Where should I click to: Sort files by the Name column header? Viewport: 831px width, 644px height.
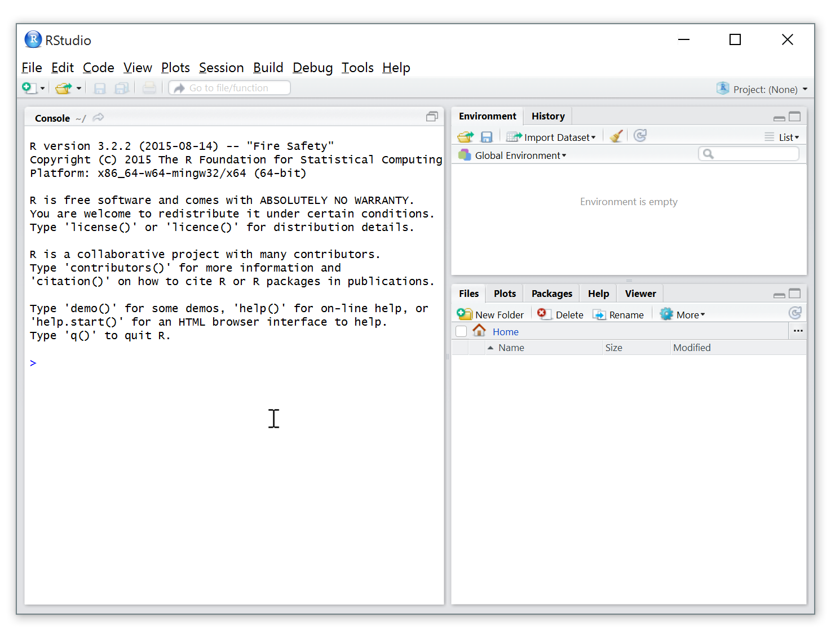[x=544, y=348]
